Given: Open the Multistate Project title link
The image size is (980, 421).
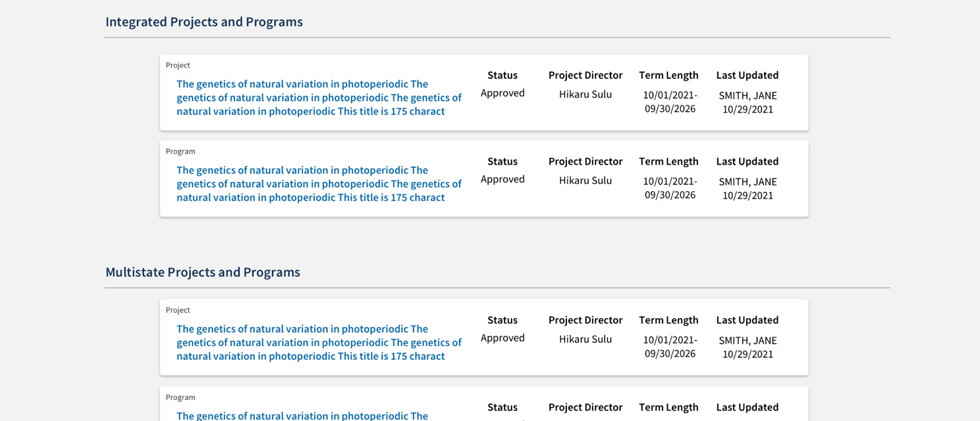Looking at the screenshot, I should [x=319, y=343].
